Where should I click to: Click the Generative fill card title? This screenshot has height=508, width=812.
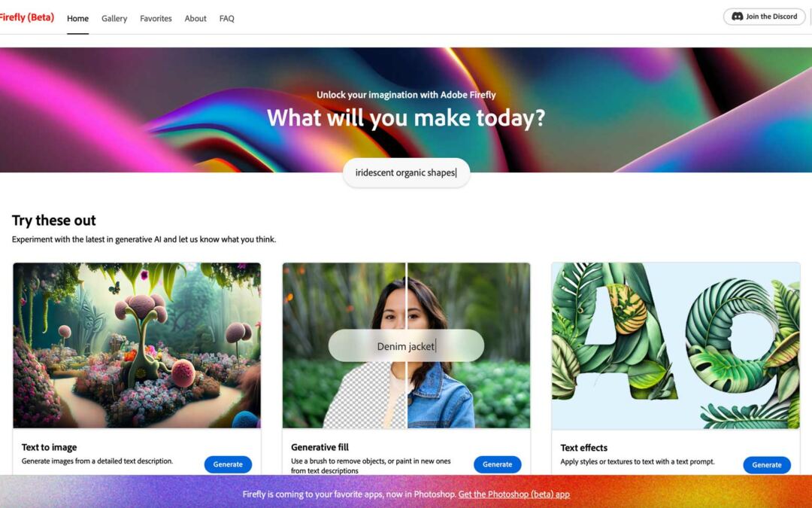click(x=320, y=447)
